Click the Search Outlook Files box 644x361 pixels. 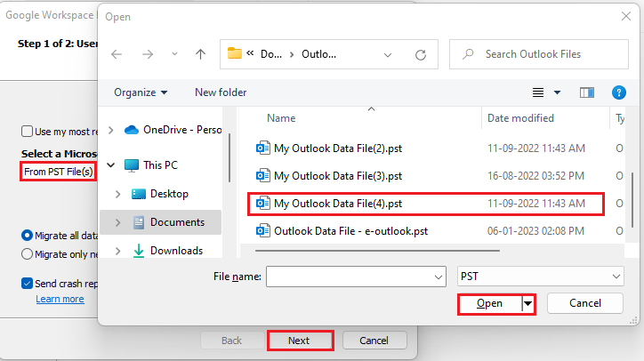tap(539, 54)
